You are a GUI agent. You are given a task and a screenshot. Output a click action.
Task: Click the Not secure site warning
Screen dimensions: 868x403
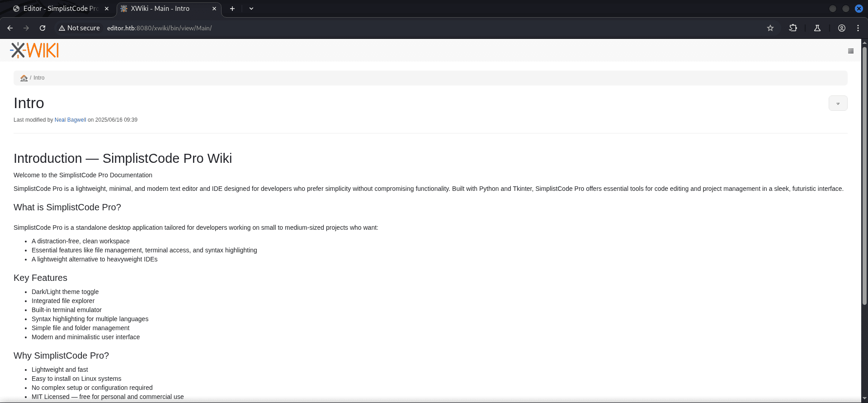(79, 28)
